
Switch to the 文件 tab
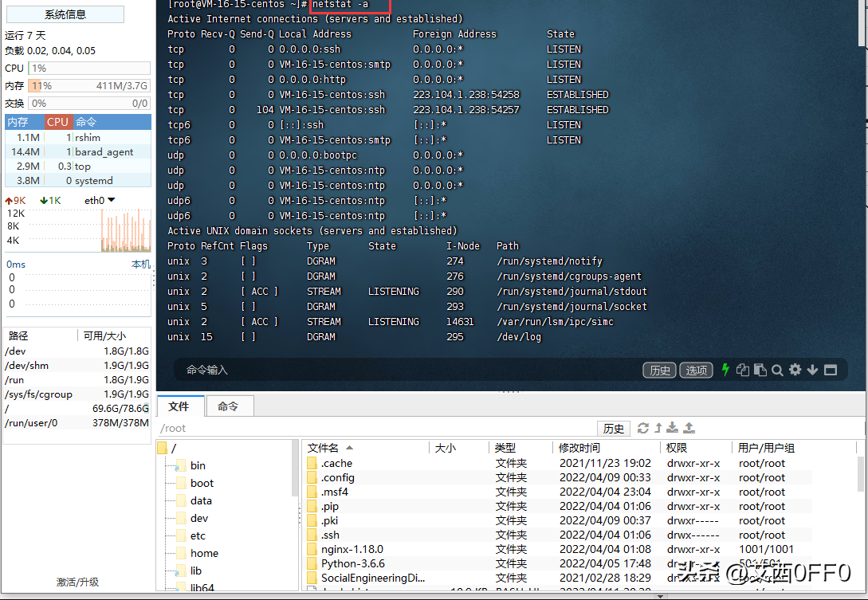(x=181, y=406)
